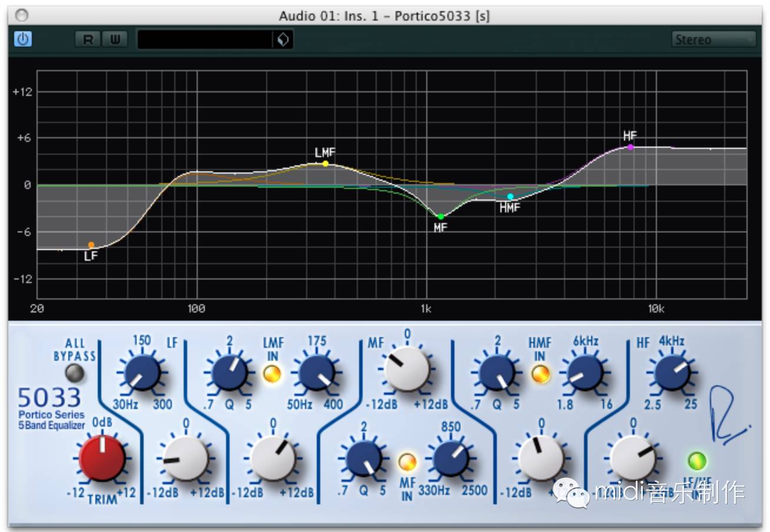Viewport: 770px width, 532px height.
Task: Click the 100 frequency axis label
Action: [195, 308]
